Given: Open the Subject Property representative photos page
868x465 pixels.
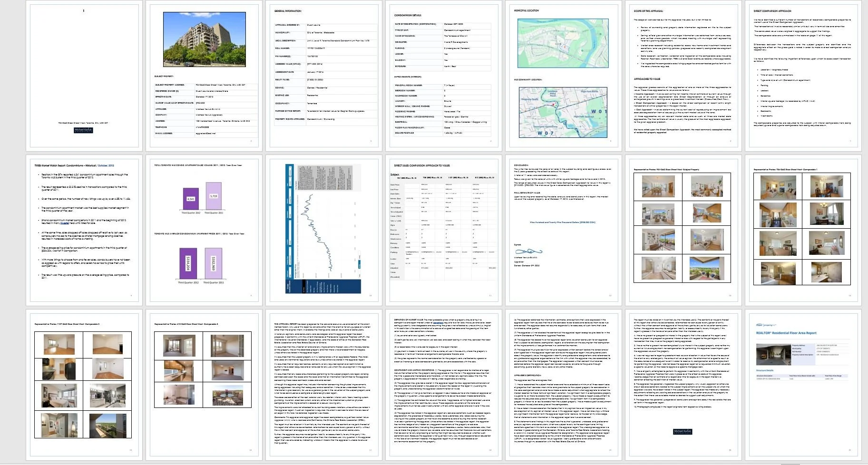Looking at the screenshot, I should (683, 230).
